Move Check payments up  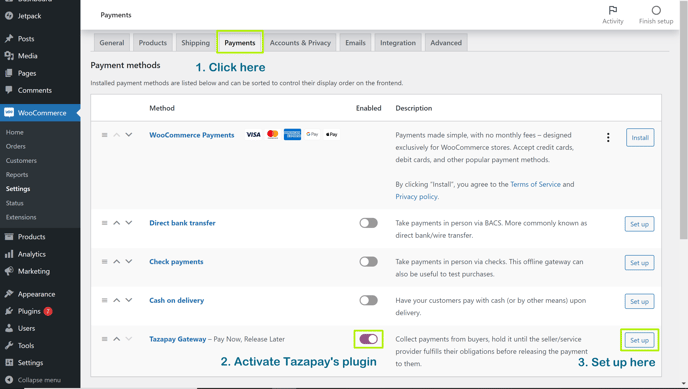[x=117, y=261]
